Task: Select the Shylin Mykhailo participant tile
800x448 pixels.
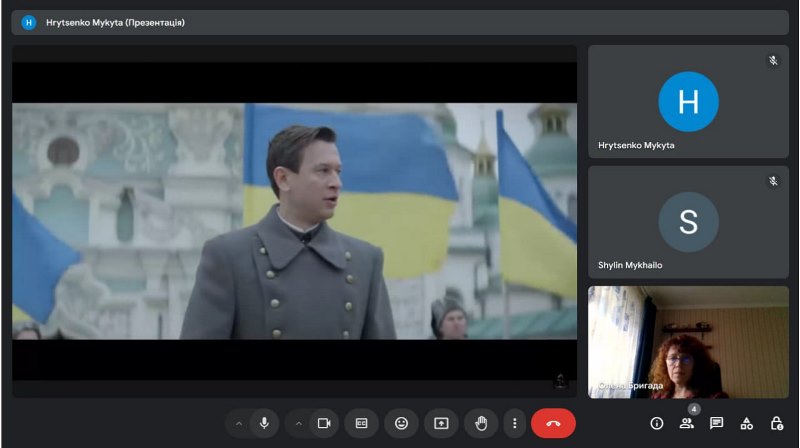Action: tap(688, 222)
